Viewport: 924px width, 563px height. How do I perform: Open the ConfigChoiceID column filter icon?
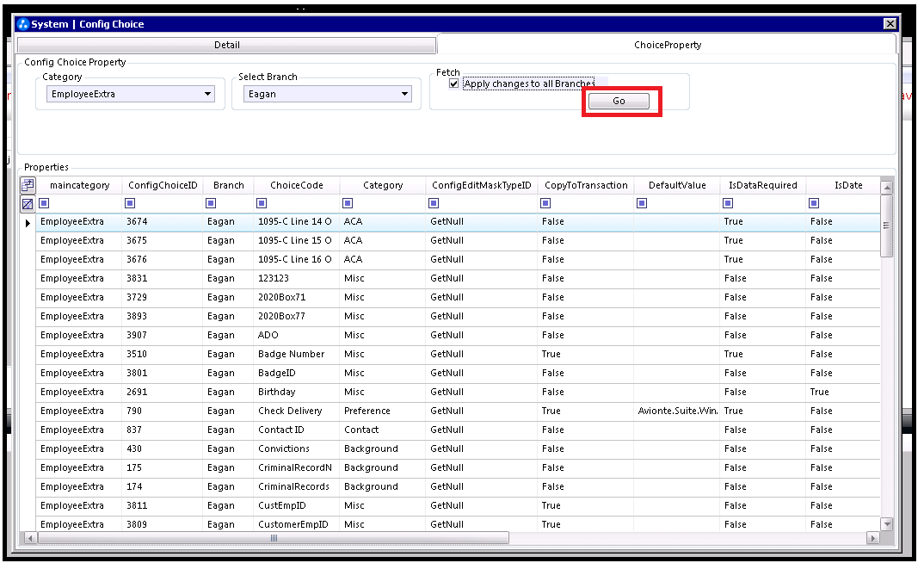130,203
